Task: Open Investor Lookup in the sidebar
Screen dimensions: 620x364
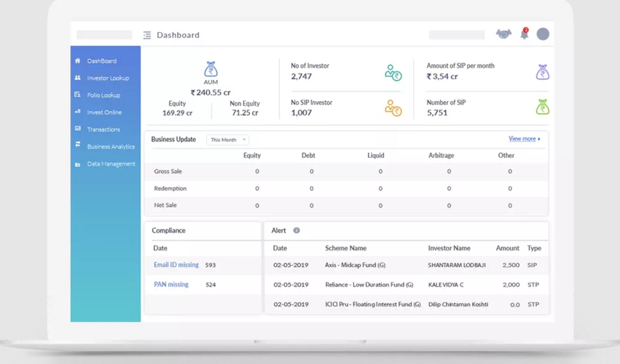Action: [x=108, y=78]
